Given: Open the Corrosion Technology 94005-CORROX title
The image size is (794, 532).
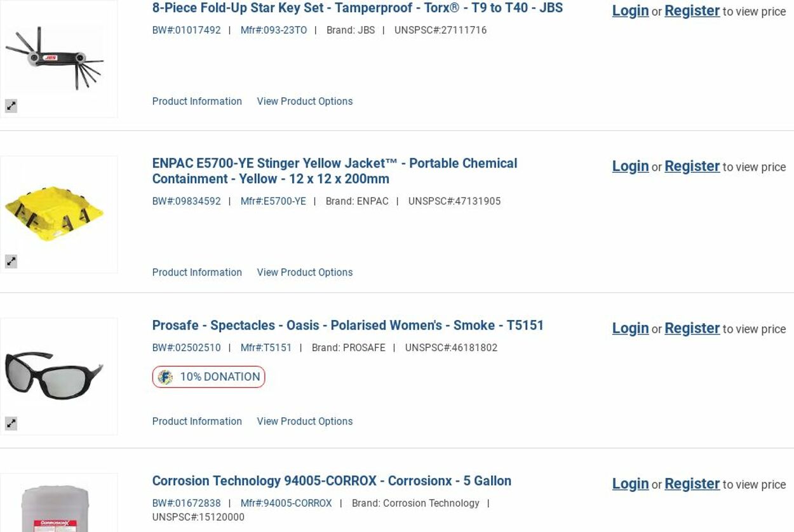Looking at the screenshot, I should click(x=331, y=481).
